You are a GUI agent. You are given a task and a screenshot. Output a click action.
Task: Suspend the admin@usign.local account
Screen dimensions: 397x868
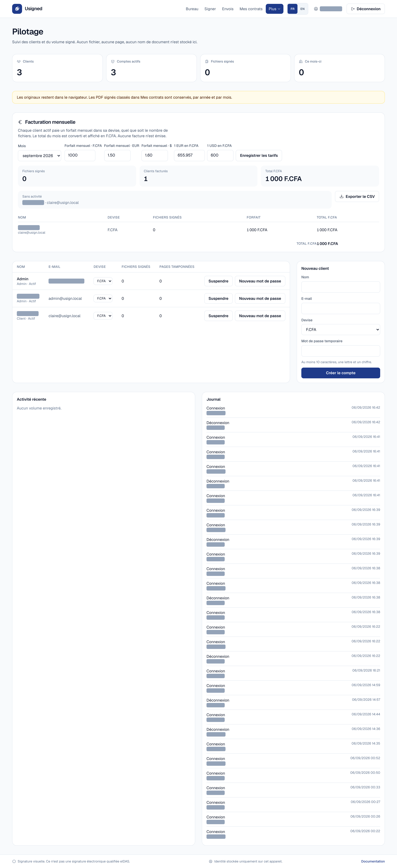tap(218, 299)
